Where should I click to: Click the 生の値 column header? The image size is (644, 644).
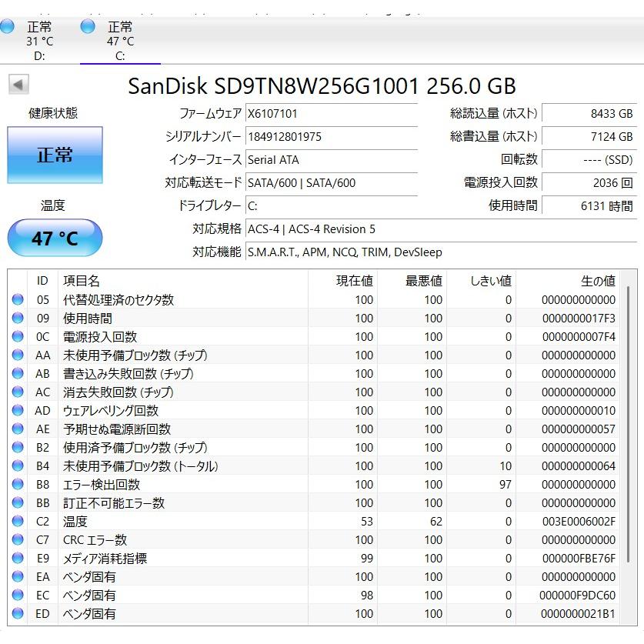[x=568, y=281]
